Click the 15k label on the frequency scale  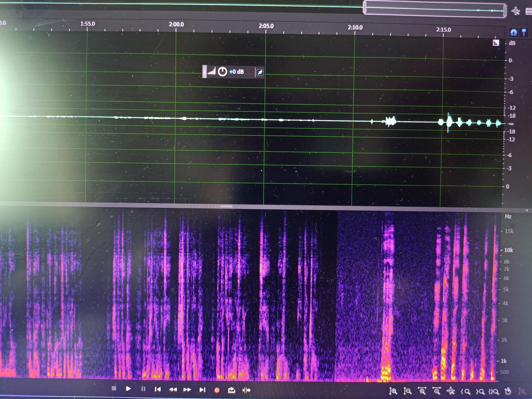coord(509,231)
